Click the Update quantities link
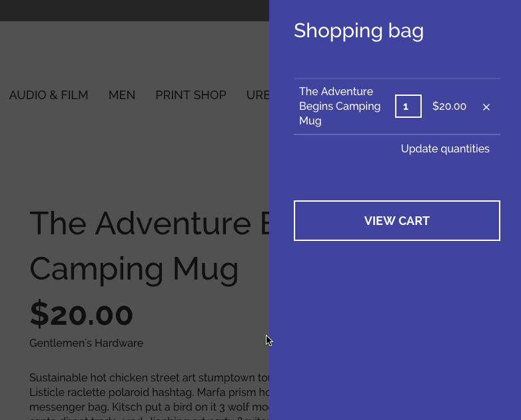 (445, 148)
